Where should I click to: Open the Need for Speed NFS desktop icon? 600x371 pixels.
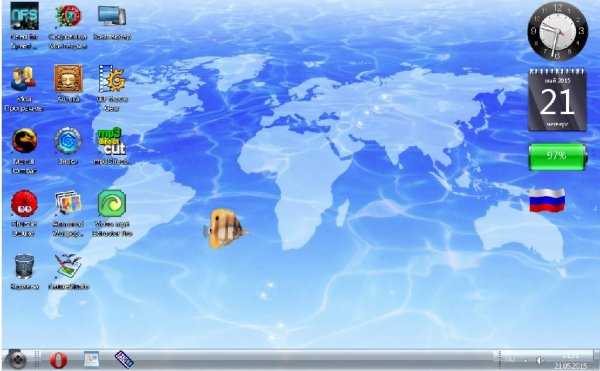pyautogui.click(x=24, y=16)
